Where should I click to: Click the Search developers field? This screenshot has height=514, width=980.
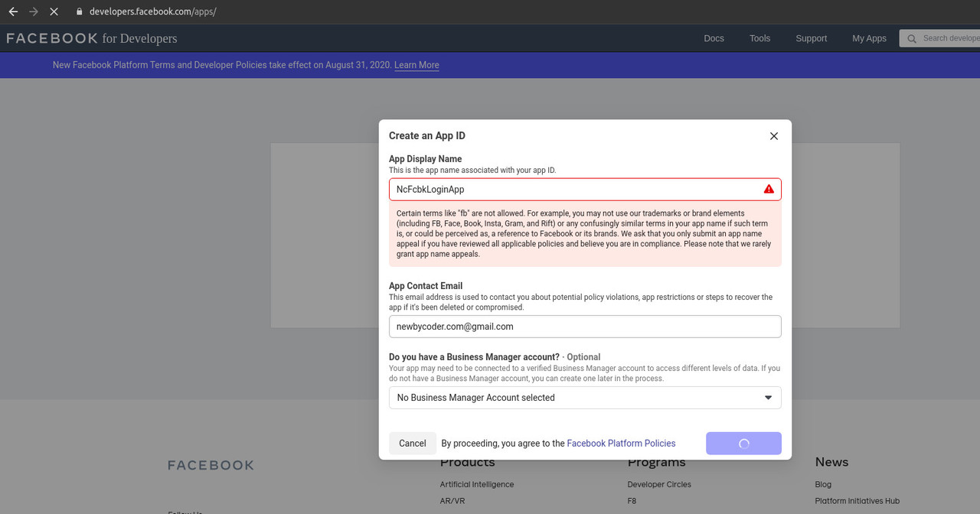coord(940,38)
